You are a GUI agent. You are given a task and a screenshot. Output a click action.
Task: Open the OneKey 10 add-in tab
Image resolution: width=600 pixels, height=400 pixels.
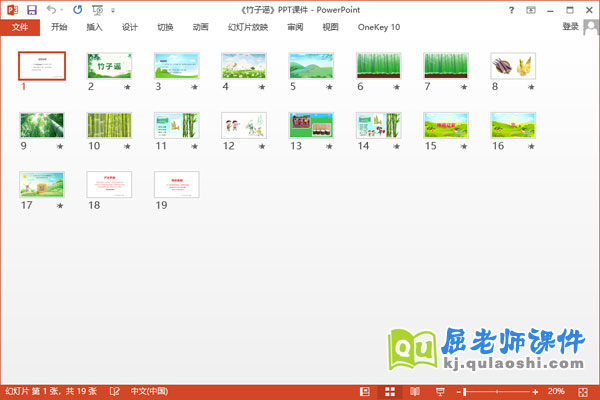pyautogui.click(x=379, y=27)
